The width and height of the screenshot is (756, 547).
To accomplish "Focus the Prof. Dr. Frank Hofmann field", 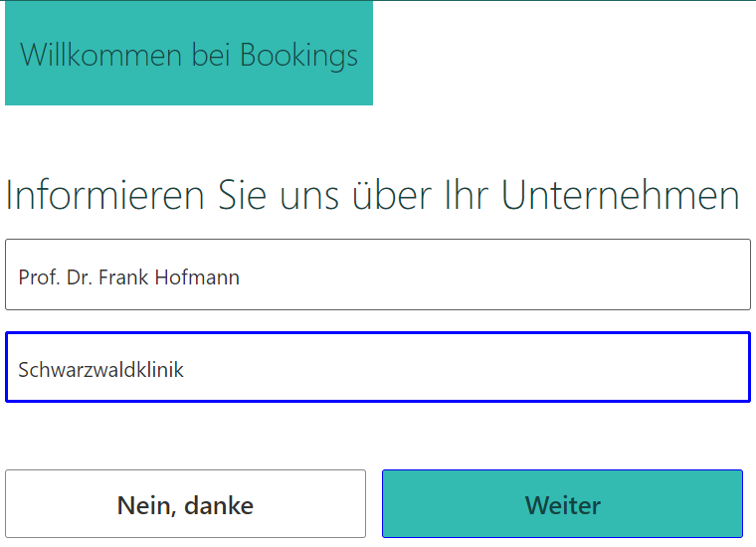I will [378, 275].
